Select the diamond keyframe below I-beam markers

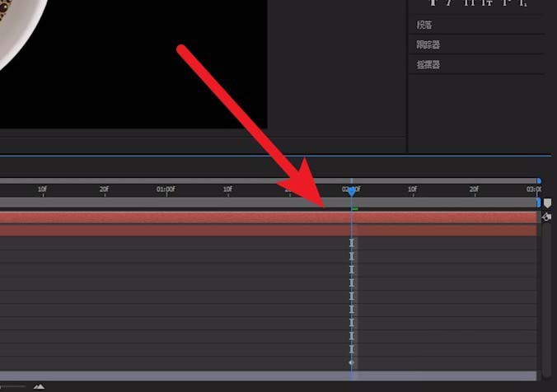(x=352, y=362)
